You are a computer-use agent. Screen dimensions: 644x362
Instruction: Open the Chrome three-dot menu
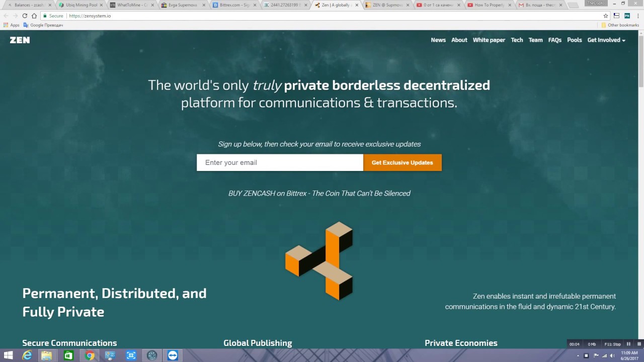click(637, 16)
